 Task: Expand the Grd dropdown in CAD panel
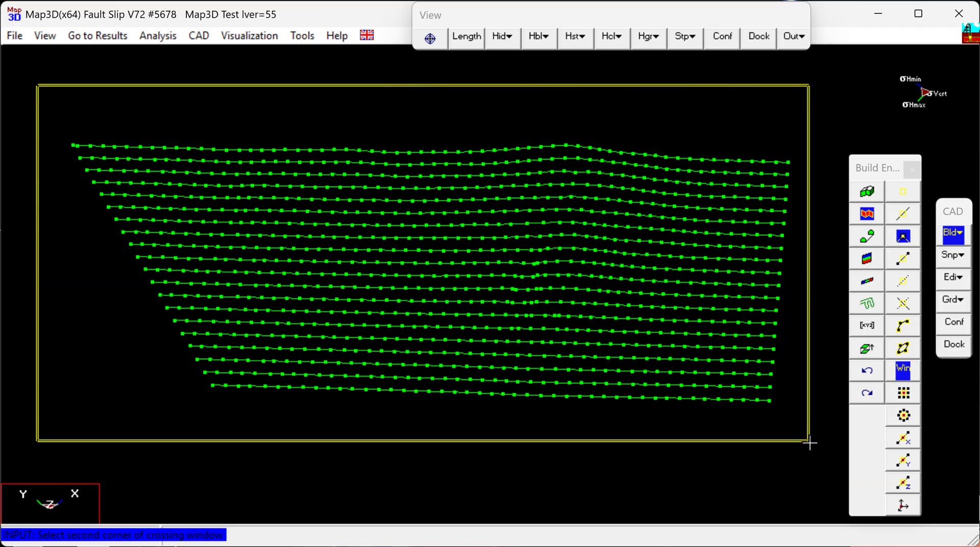pos(952,300)
